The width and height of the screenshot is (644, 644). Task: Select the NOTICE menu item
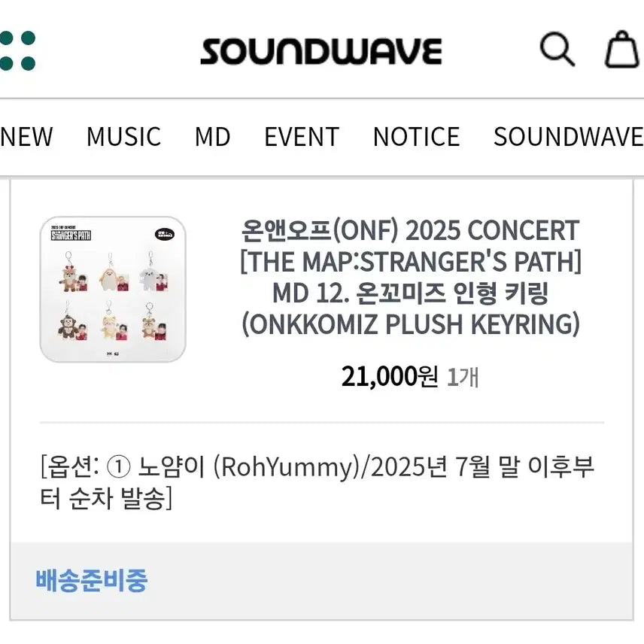click(416, 137)
